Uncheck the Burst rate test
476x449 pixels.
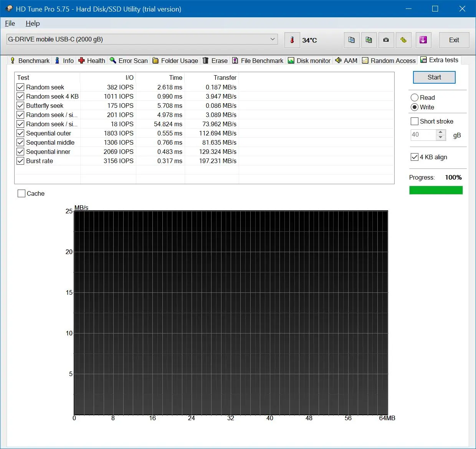coord(20,161)
